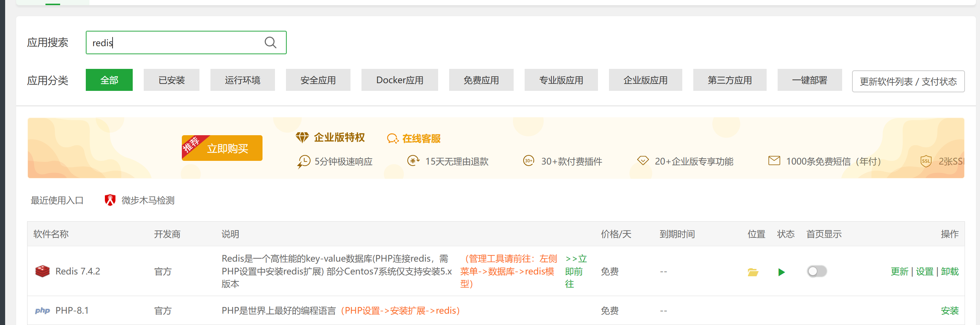Toggle Redis homepage display switch
980x325 pixels.
tap(816, 271)
